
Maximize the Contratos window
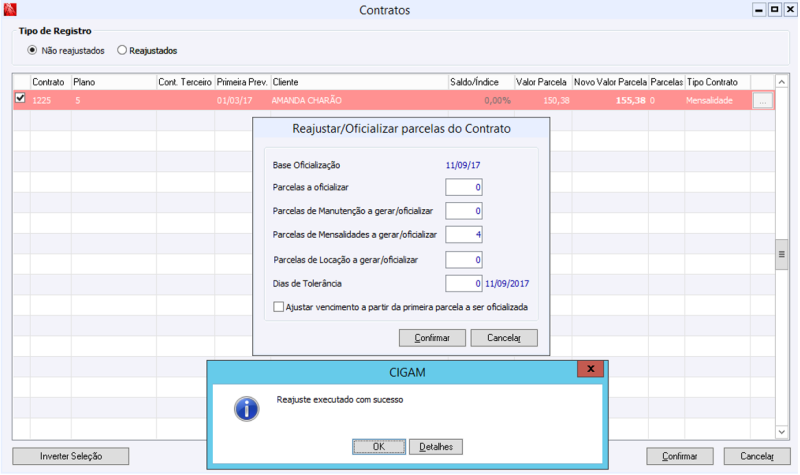(x=774, y=10)
